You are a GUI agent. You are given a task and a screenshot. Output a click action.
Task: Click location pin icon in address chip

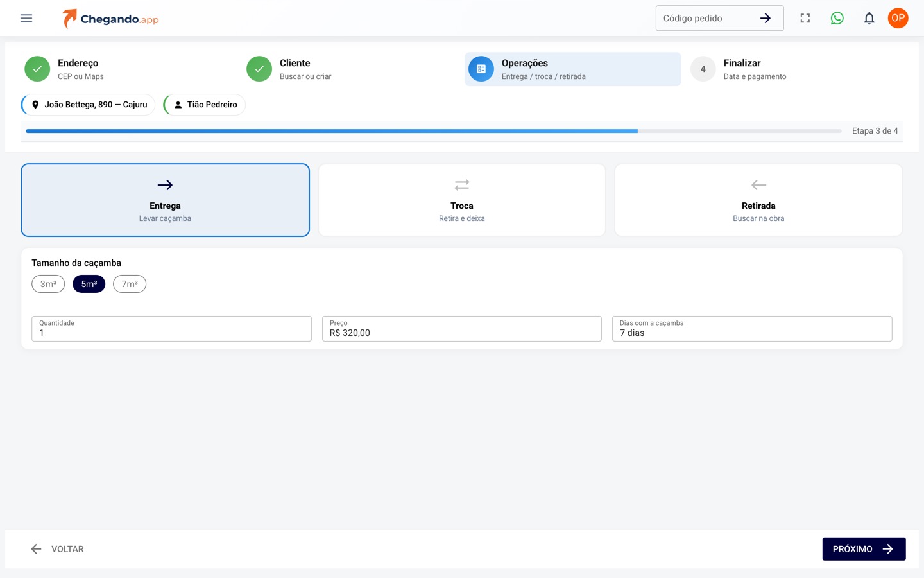click(x=35, y=105)
